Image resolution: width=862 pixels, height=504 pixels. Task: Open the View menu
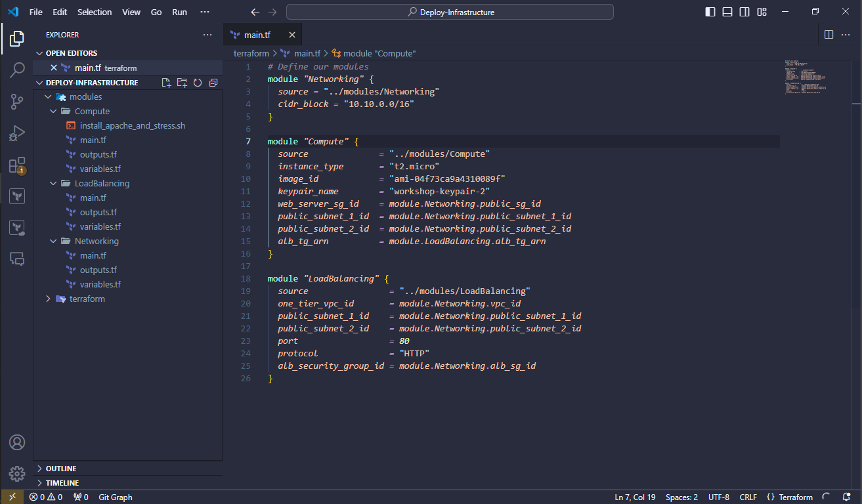pyautogui.click(x=131, y=12)
